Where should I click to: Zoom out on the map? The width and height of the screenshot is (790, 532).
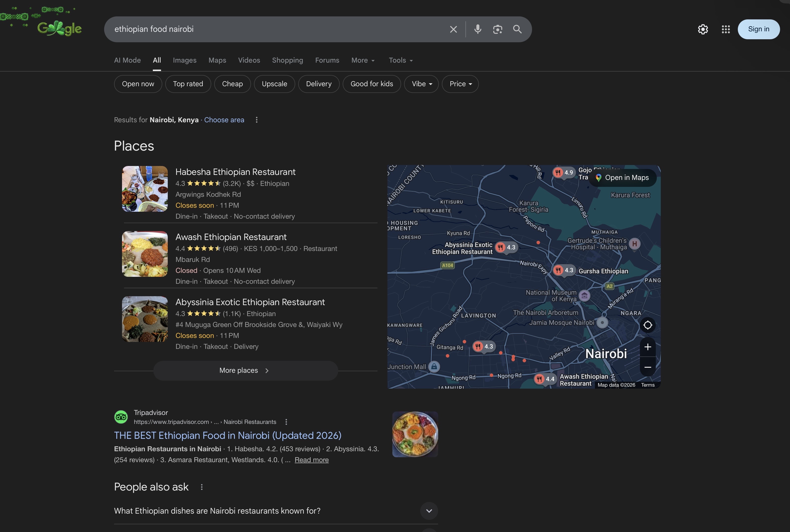tap(647, 367)
